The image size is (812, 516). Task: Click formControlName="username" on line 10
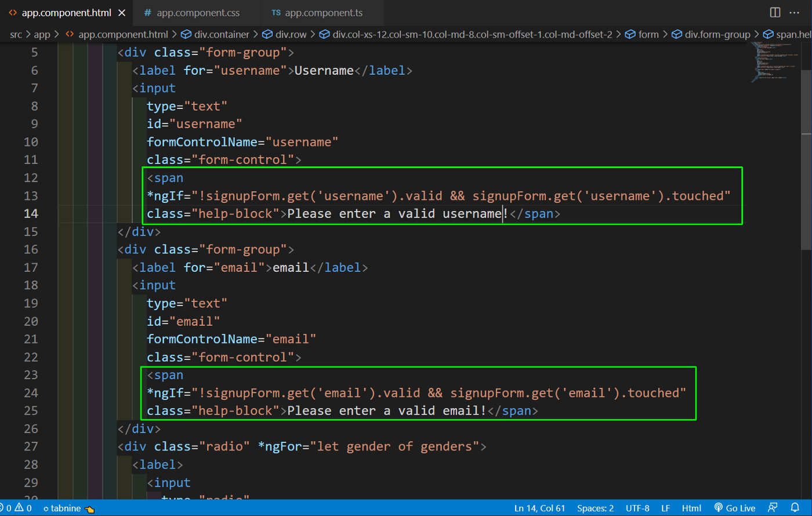242,141
